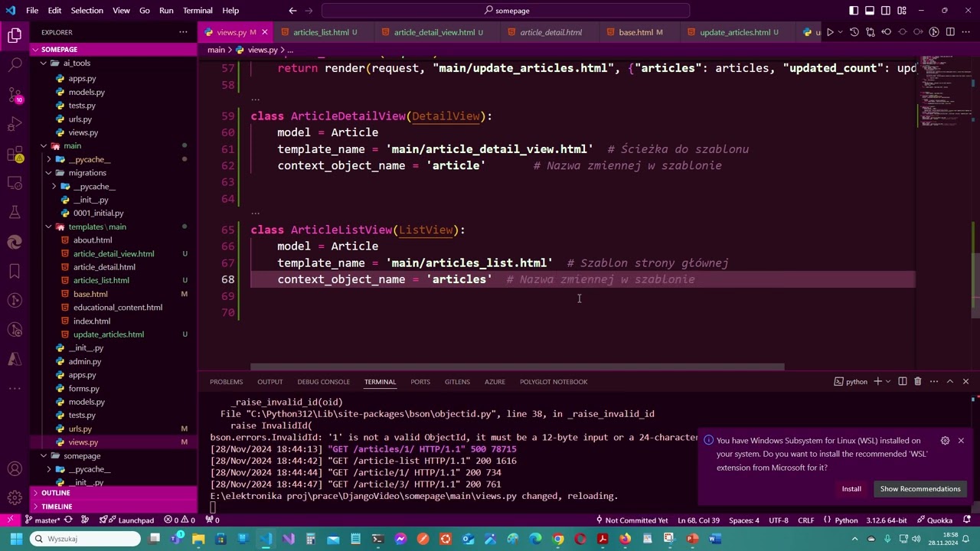Toggle the bottom Panel layout button
980x551 pixels.
[870, 11]
